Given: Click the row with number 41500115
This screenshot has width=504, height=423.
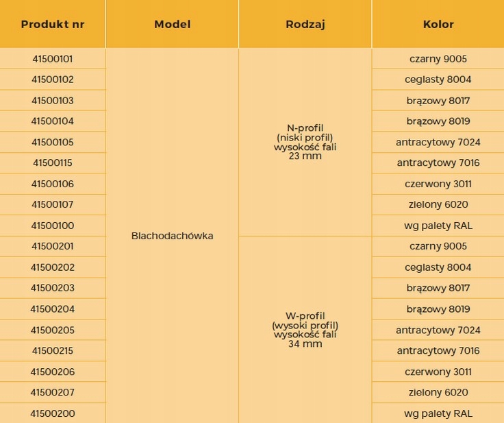Looking at the screenshot, I should (53, 163).
